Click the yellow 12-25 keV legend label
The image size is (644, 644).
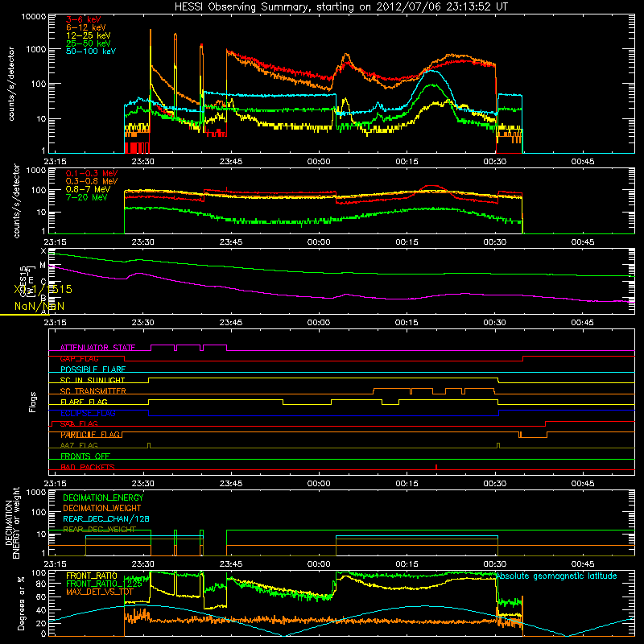click(x=89, y=35)
